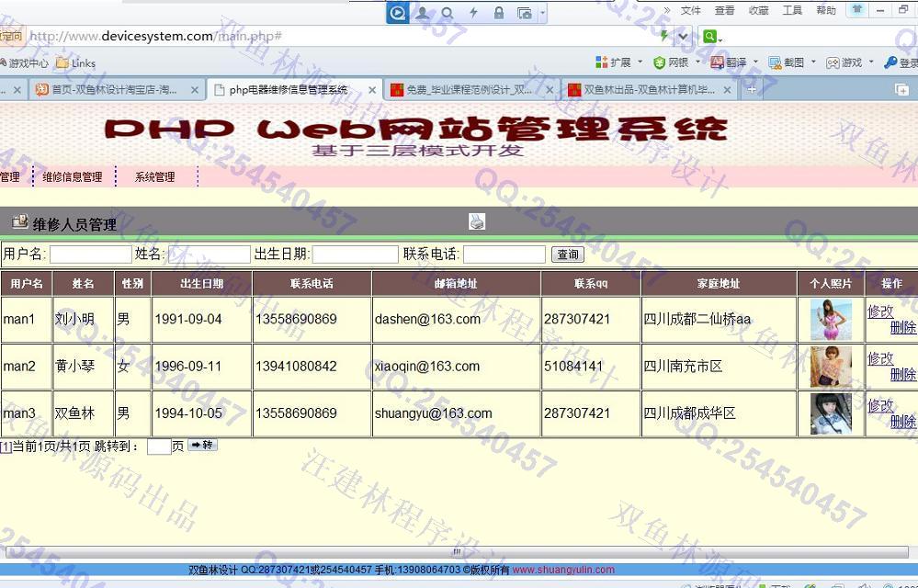The image size is (918, 588).
Task: Click the 网银 online banking button
Action: tap(671, 62)
